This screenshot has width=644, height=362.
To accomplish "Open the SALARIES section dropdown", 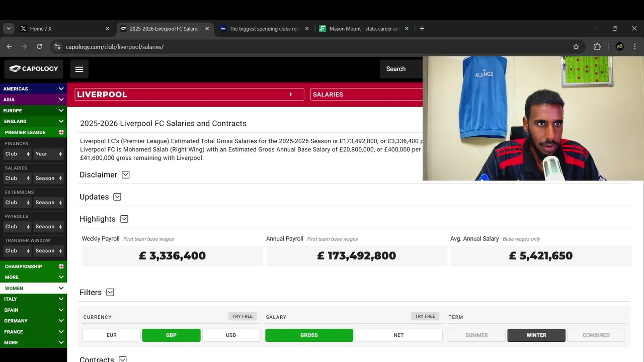I will [366, 95].
